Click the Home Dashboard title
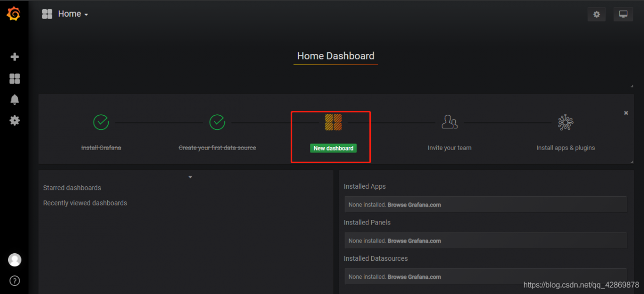This screenshot has width=644, height=294. [336, 56]
